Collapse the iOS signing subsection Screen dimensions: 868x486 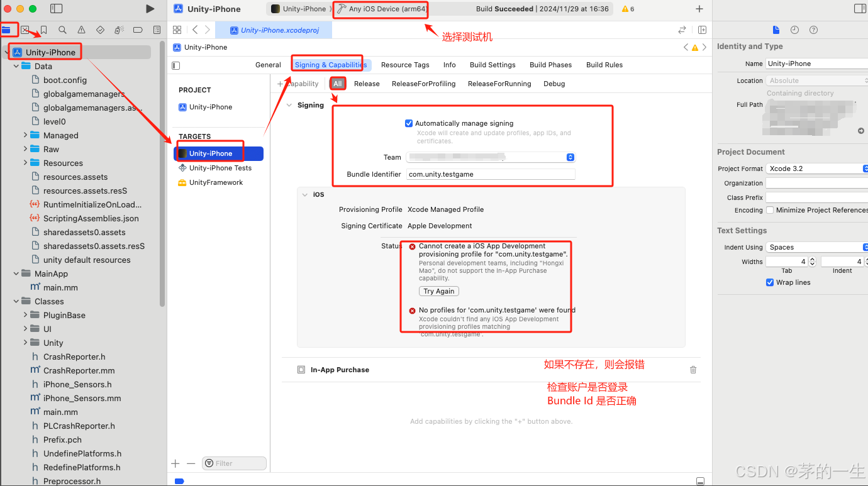(304, 194)
